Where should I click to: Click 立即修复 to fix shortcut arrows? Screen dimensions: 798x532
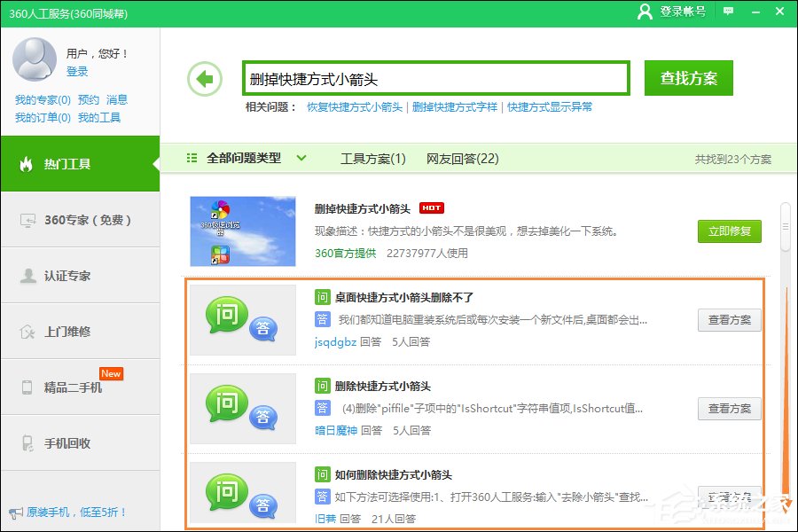coord(729,232)
